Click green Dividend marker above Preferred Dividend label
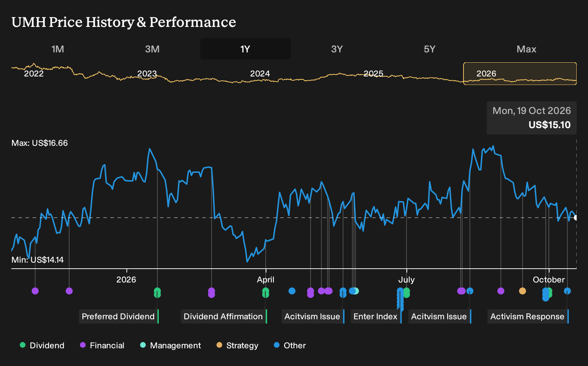 pos(157,292)
